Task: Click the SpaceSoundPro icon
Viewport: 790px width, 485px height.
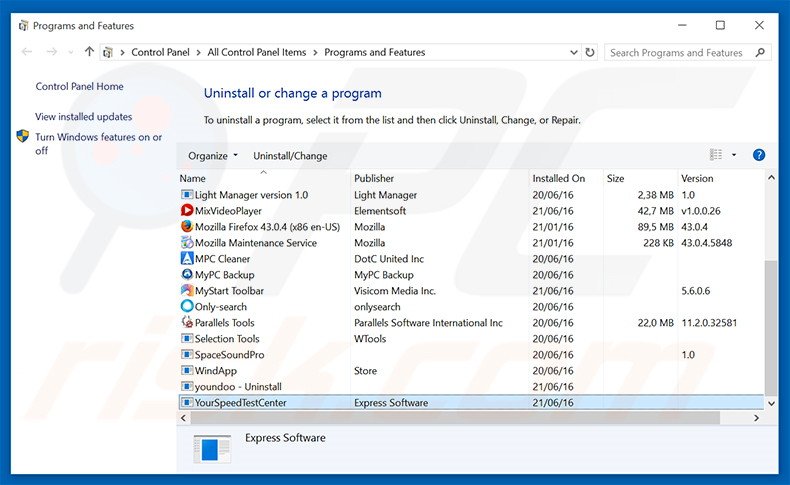Action: coord(186,355)
